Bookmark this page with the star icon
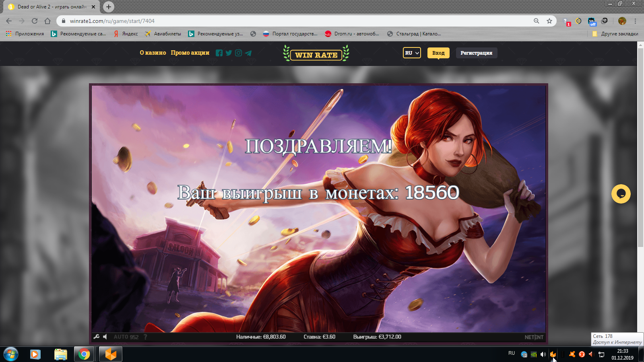 pos(549,21)
